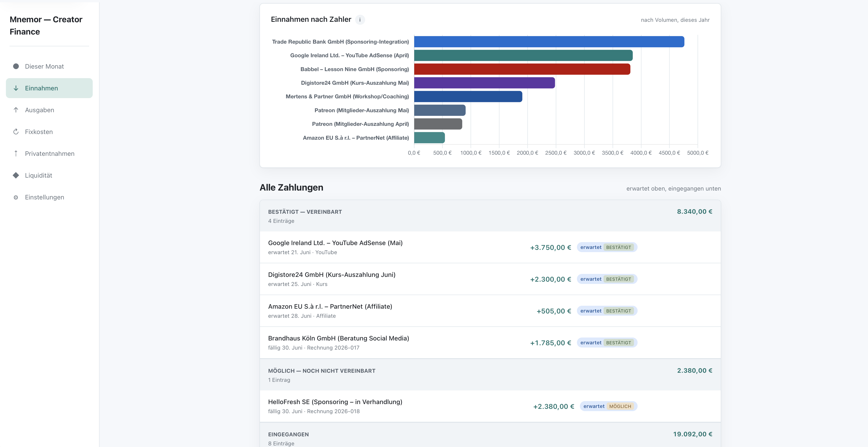Click chart label 'Mertens & Partner GmbH (Workshop/Coaching)'
The width and height of the screenshot is (868, 447).
[347, 96]
